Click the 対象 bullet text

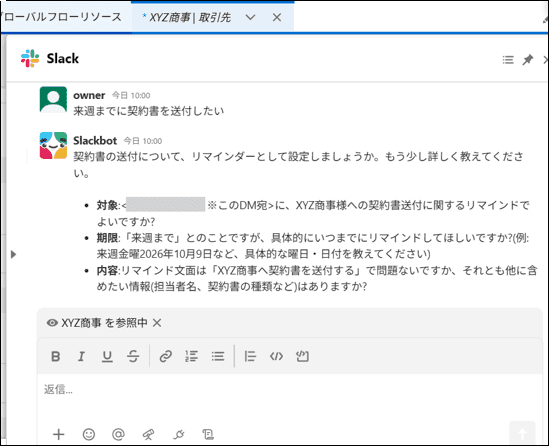pyautogui.click(x=313, y=213)
